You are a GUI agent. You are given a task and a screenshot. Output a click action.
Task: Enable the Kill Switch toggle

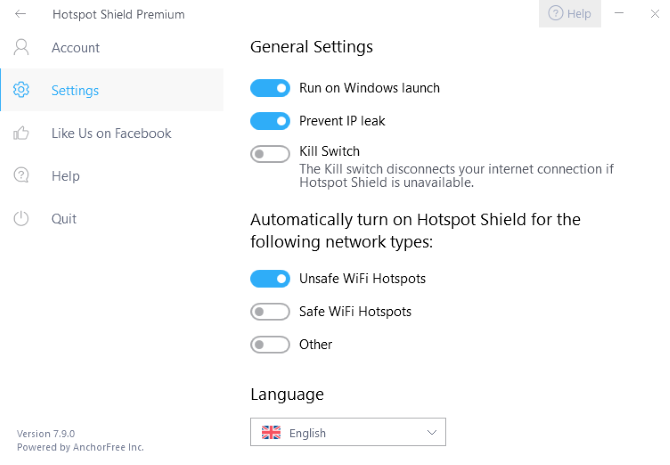click(x=270, y=154)
